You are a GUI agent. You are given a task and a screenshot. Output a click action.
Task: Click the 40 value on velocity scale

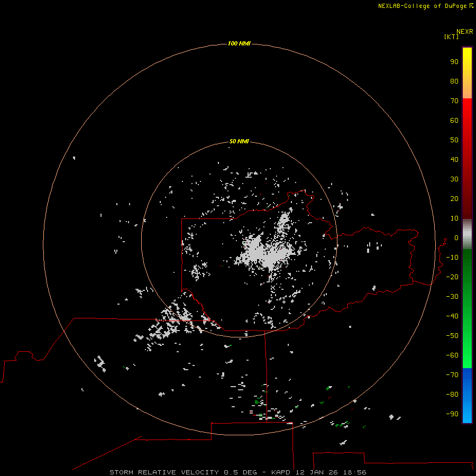point(454,159)
